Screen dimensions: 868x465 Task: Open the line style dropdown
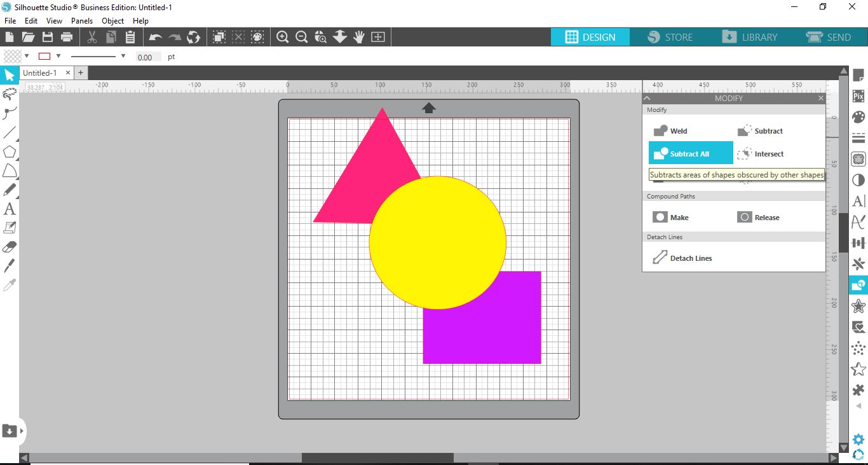123,57
